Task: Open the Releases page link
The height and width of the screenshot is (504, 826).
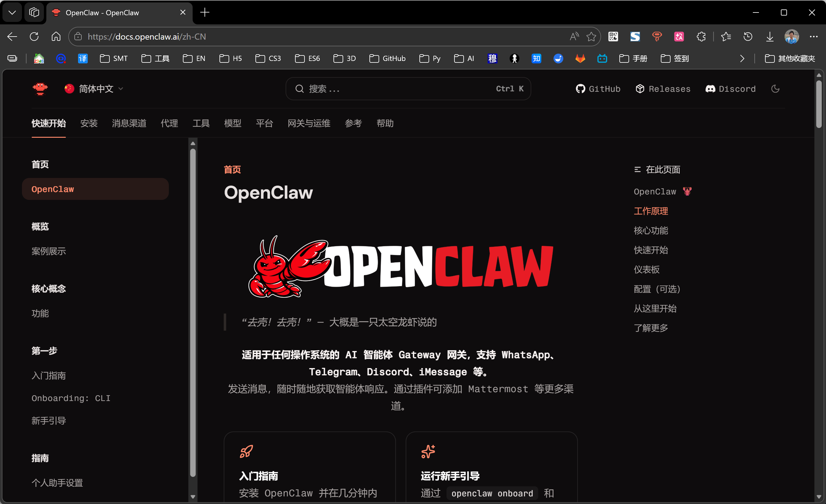Action: click(663, 89)
